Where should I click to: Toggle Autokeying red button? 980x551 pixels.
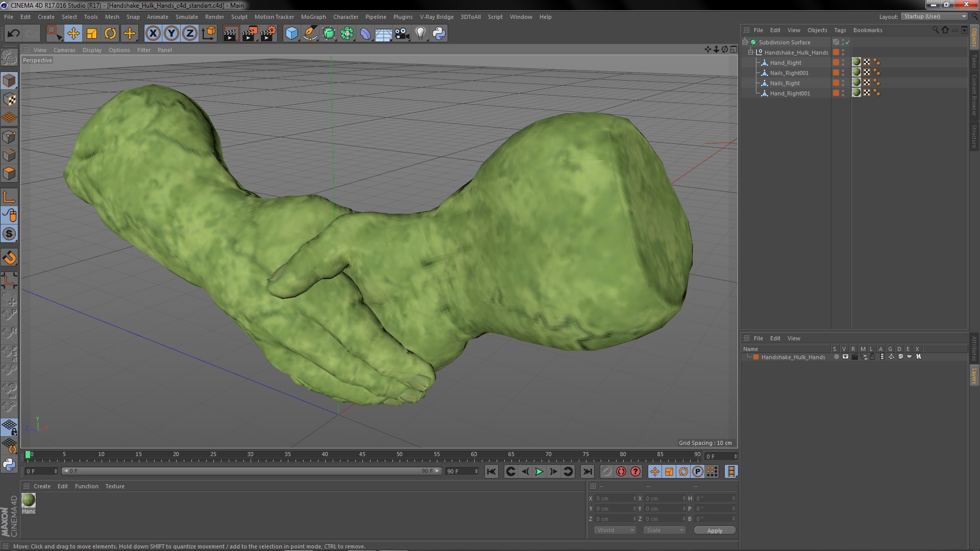coord(621,472)
